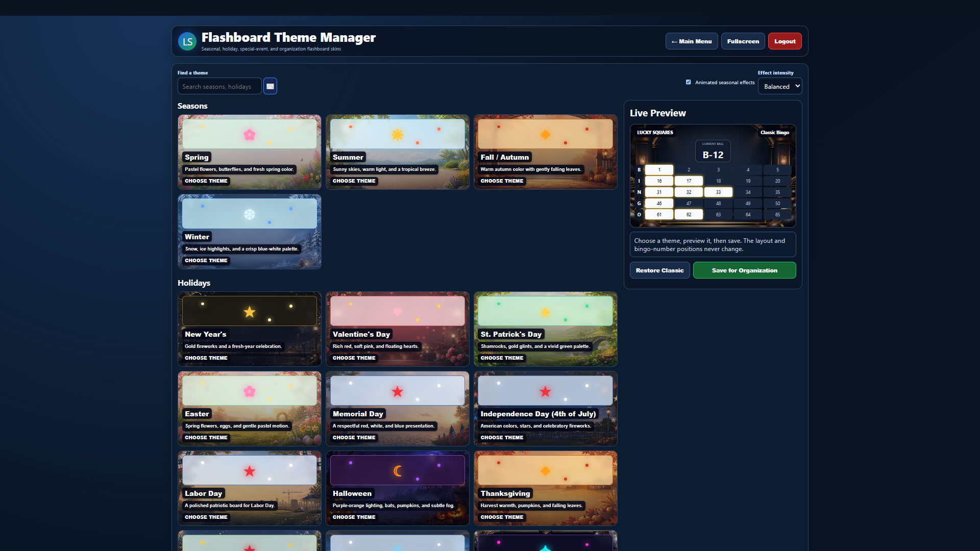Choose theme on the Fall / Autumn card

point(502,181)
